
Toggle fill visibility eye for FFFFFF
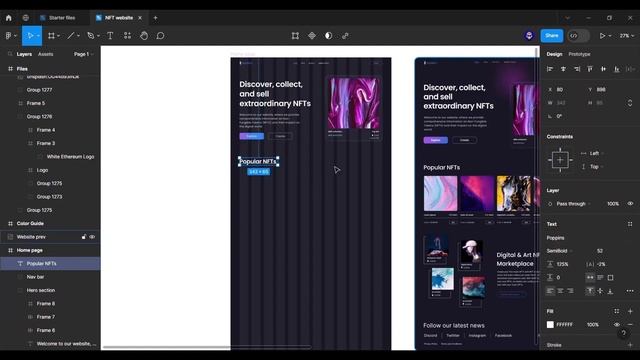pyautogui.click(x=617, y=324)
